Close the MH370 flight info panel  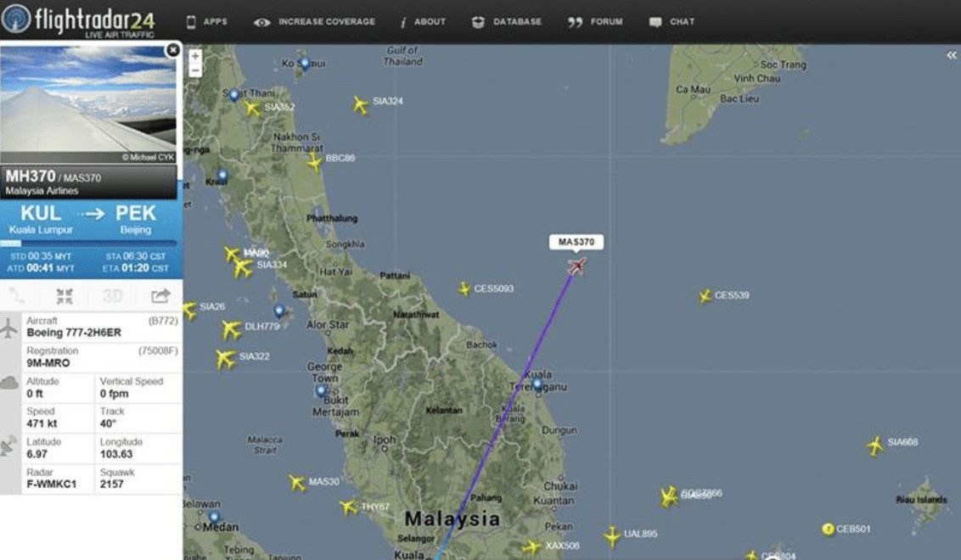(173, 49)
